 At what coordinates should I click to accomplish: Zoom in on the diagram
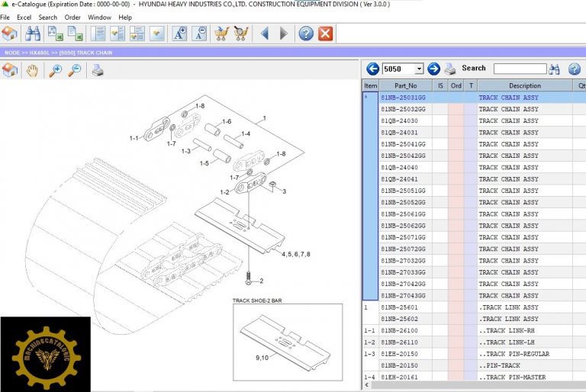(x=55, y=71)
